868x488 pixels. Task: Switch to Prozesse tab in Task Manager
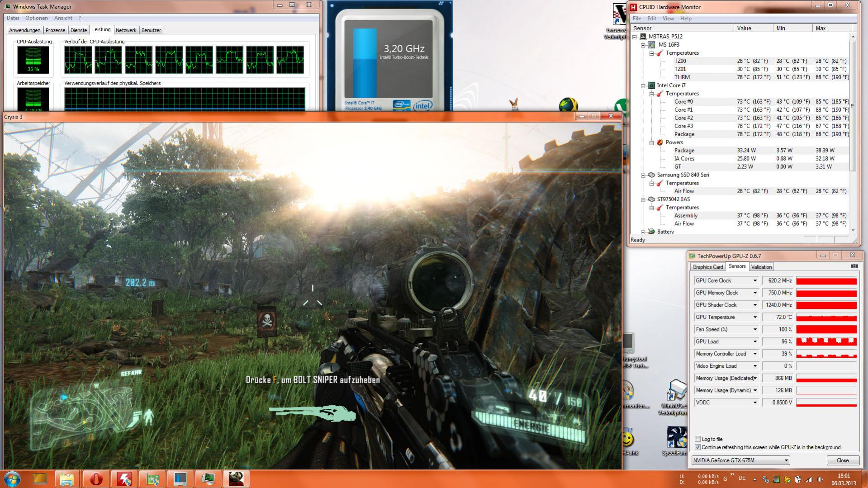pos(56,30)
